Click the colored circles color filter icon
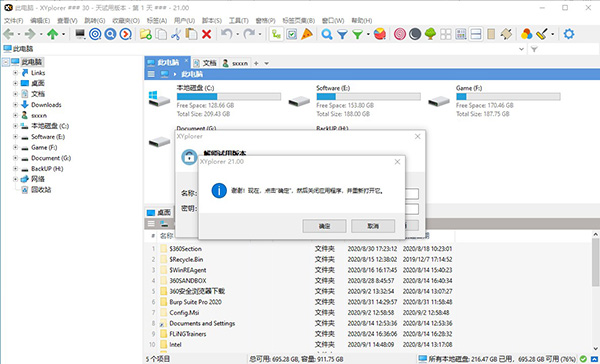This screenshot has width=600, height=364. point(527,34)
